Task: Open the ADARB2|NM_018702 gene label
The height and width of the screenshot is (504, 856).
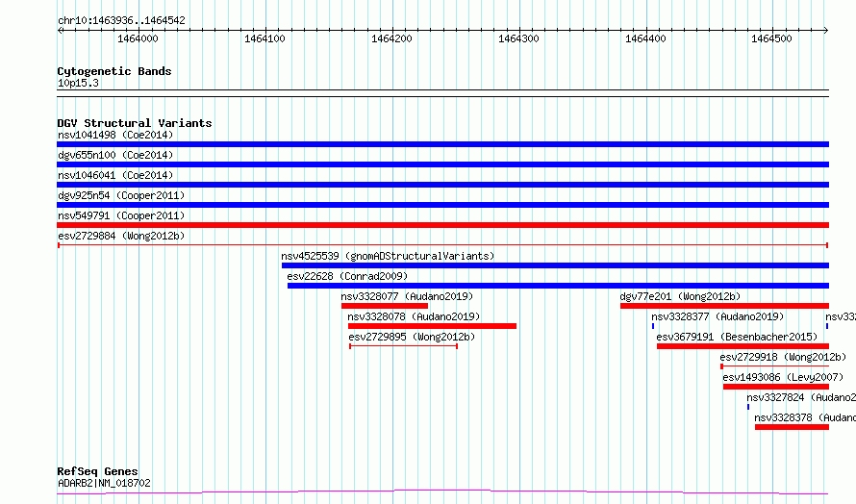Action: tap(104, 483)
